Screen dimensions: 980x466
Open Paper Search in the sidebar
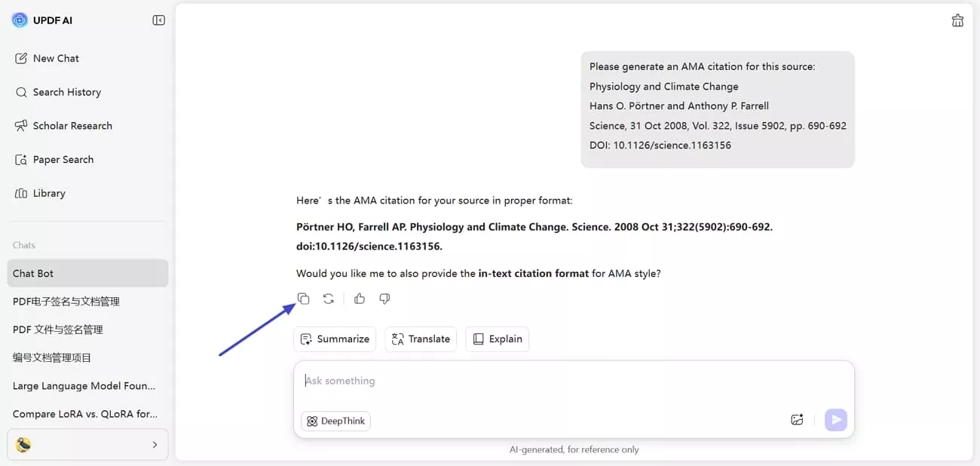(x=63, y=159)
